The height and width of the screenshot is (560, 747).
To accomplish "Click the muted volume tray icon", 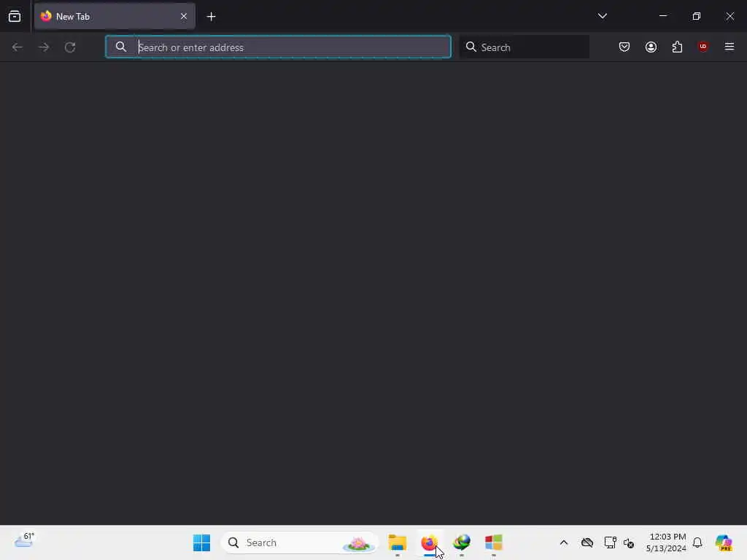I will point(629,543).
